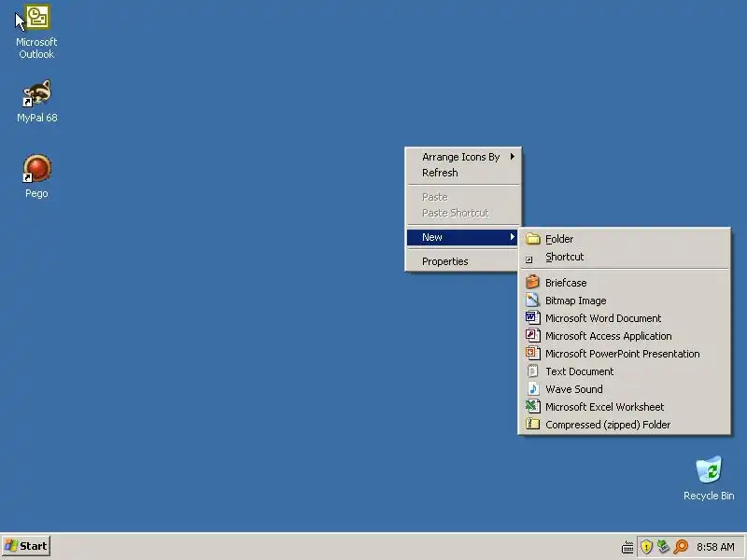Image resolution: width=747 pixels, height=560 pixels.
Task: Click the keyboard icon in system tray
Action: (x=627, y=547)
